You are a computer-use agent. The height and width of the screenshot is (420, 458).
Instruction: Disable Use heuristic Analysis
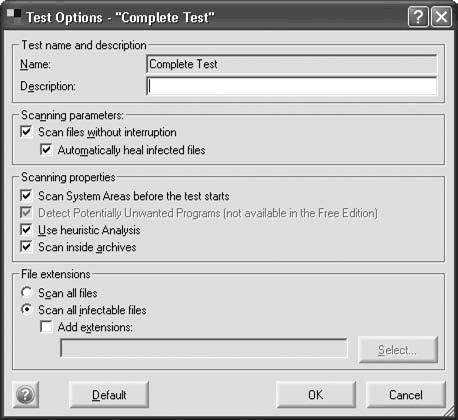(26, 230)
